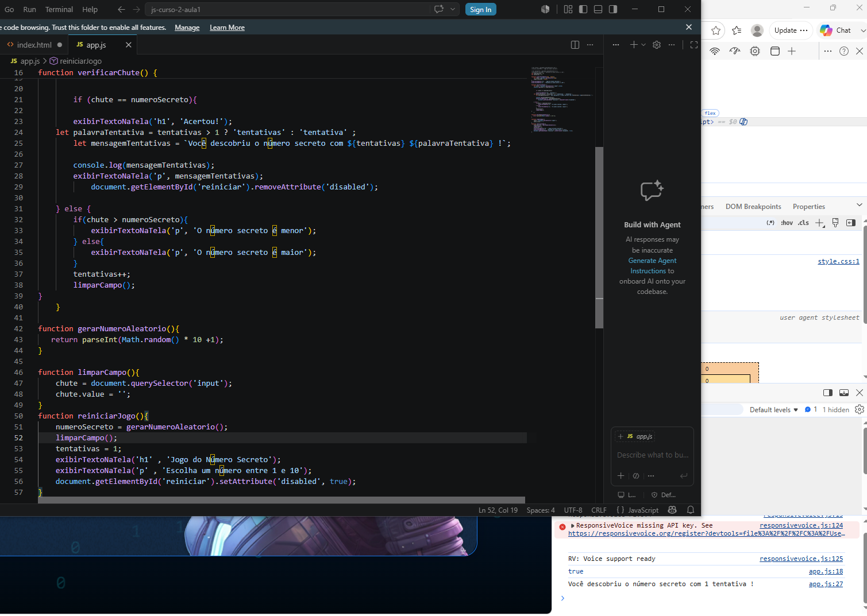Toggle the primary side bar visibility
Viewport: 867px width, 616px height.
pos(583,9)
